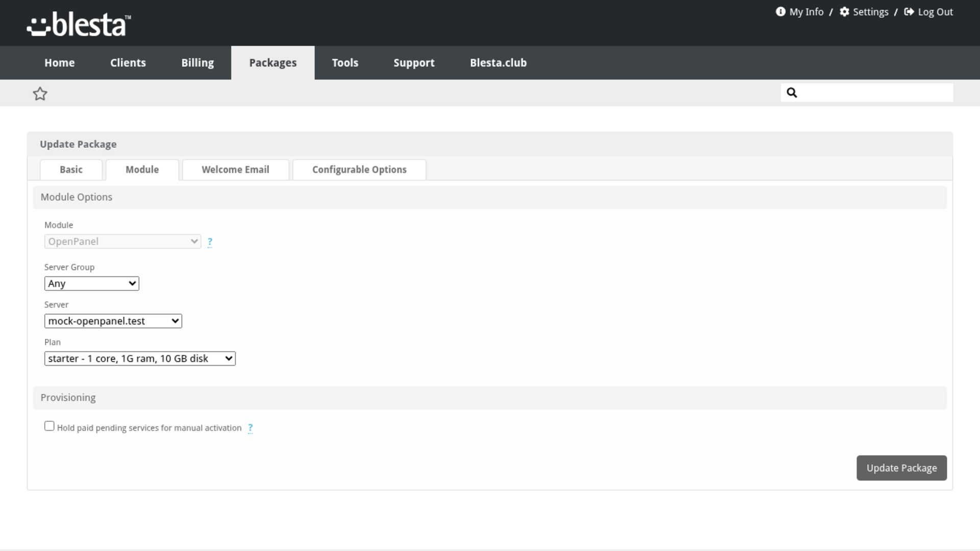The height and width of the screenshot is (551, 980).
Task: Click the My Info circle icon
Action: click(780, 12)
